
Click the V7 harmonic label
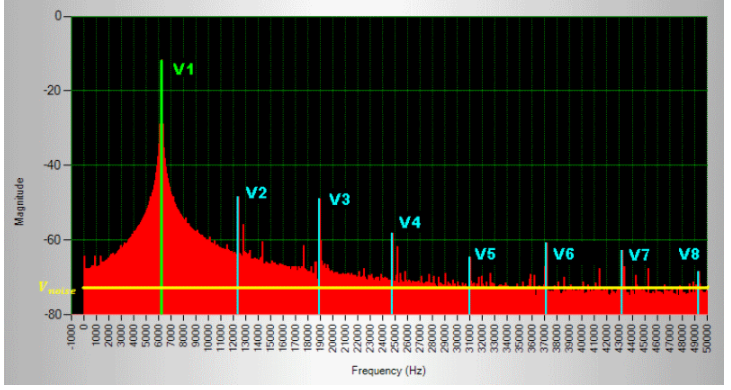pyautogui.click(x=639, y=255)
